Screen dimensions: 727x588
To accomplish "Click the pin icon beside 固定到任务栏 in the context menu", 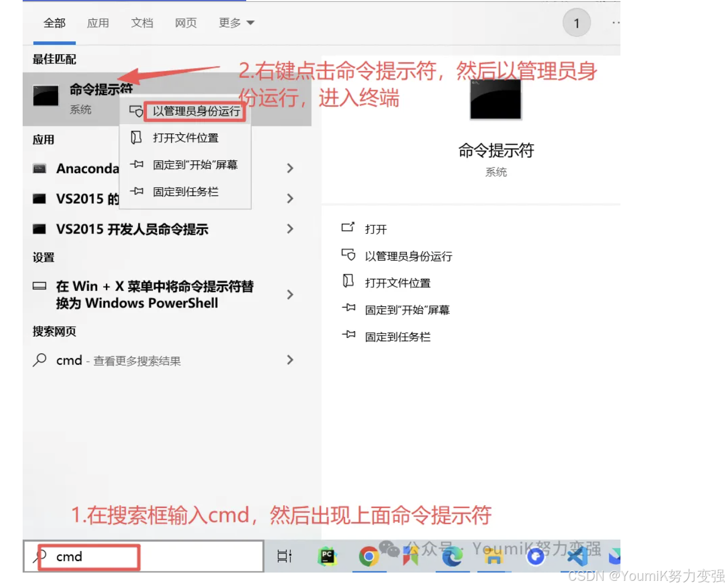I will click(136, 191).
